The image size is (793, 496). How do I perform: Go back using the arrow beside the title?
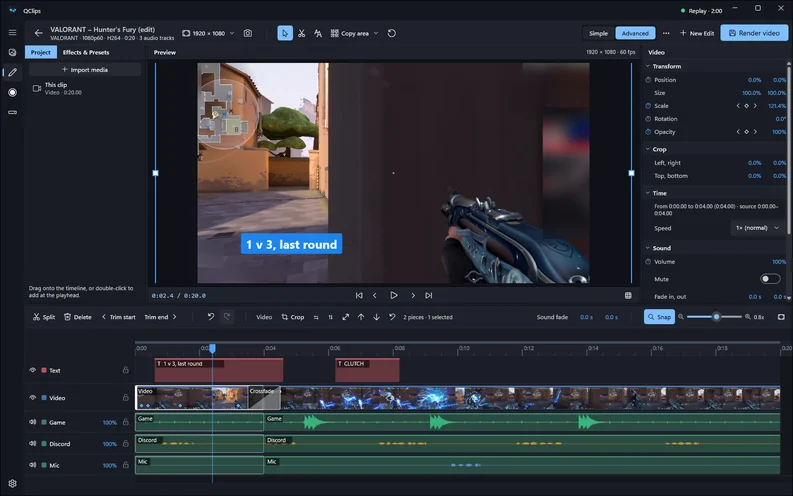pyautogui.click(x=38, y=33)
